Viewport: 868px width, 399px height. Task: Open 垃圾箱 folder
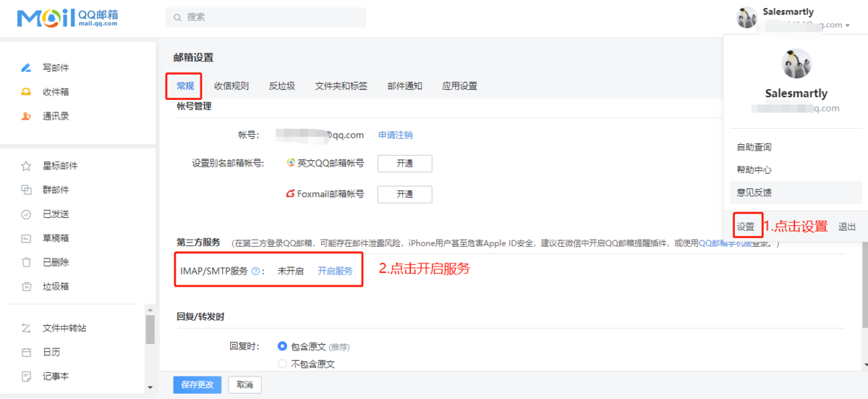[56, 286]
